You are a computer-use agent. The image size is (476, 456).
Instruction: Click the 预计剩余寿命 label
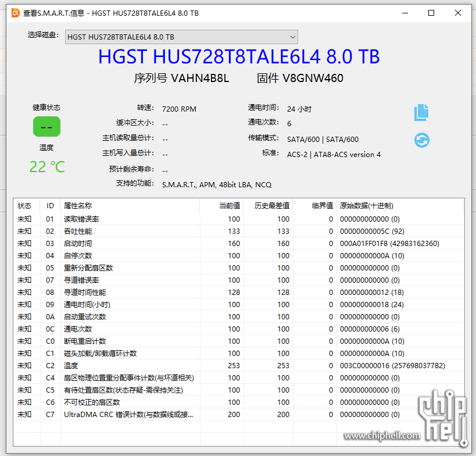(x=131, y=169)
